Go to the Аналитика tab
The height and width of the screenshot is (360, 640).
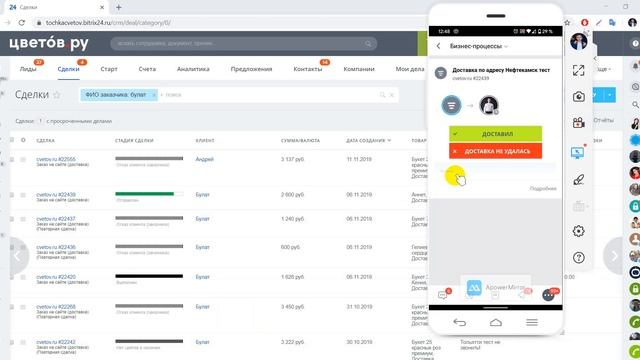193,69
